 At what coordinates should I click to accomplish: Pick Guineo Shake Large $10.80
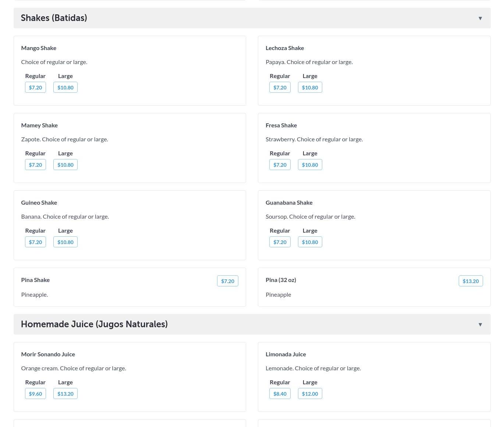(x=65, y=242)
